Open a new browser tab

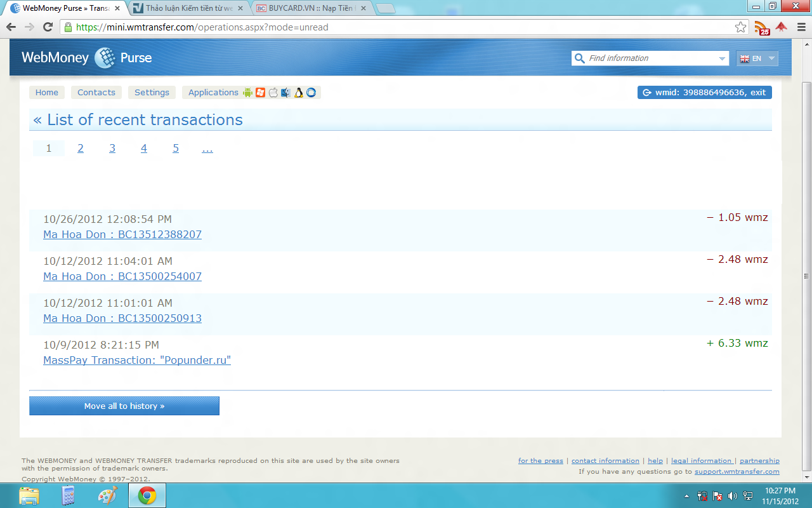(x=385, y=9)
